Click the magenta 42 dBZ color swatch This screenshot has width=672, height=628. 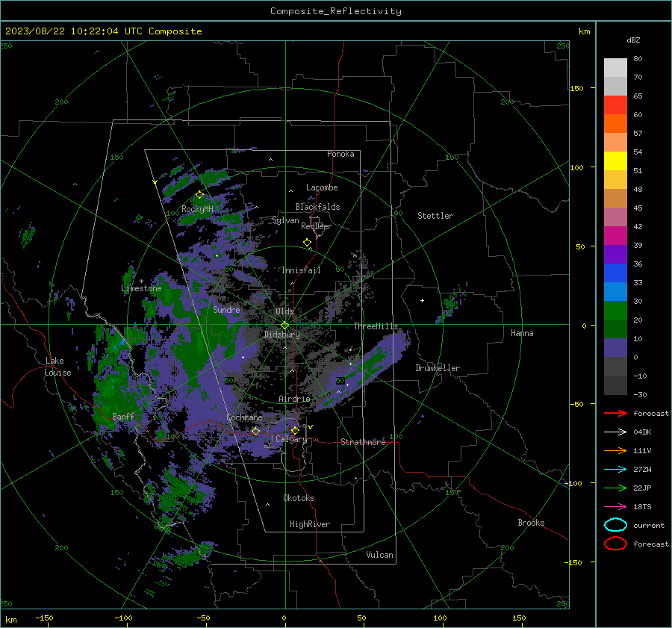pos(615,235)
